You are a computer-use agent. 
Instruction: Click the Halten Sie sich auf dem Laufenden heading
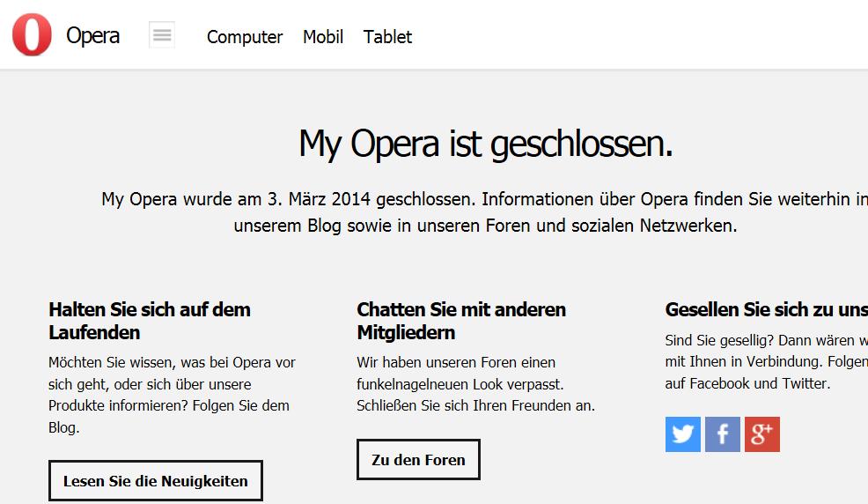point(150,321)
